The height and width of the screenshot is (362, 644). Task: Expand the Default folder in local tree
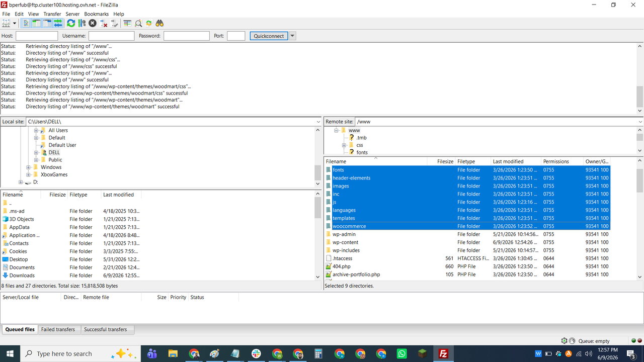click(36, 138)
